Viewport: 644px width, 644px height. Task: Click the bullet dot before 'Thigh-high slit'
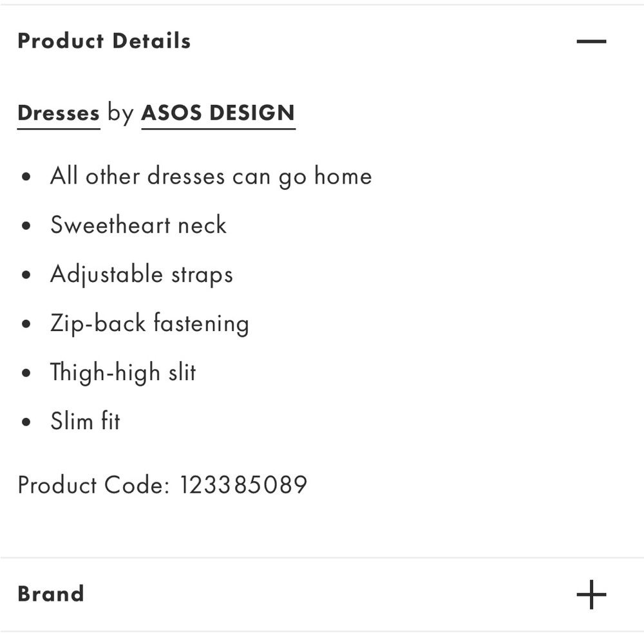pyautogui.click(x=26, y=373)
